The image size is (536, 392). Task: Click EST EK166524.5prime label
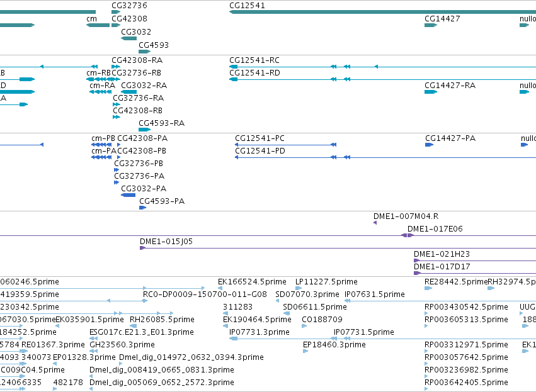252,282
